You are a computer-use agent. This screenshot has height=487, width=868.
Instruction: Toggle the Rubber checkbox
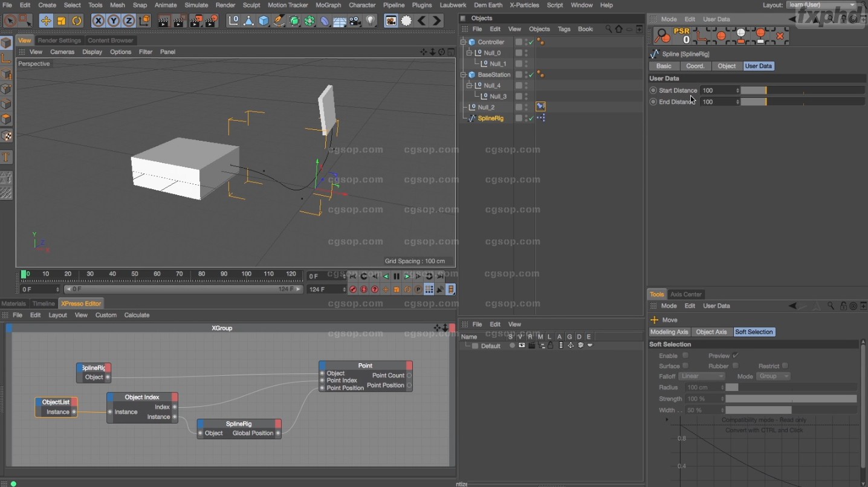coord(736,366)
